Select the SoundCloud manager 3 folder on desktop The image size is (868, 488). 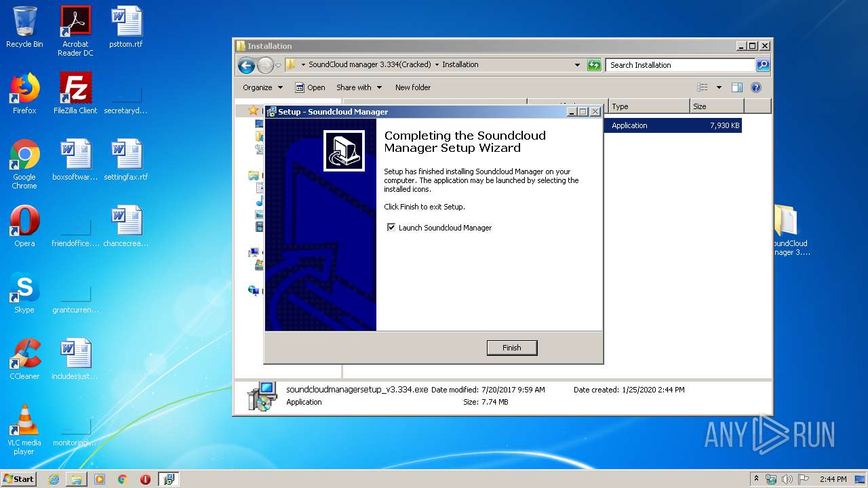[790, 230]
